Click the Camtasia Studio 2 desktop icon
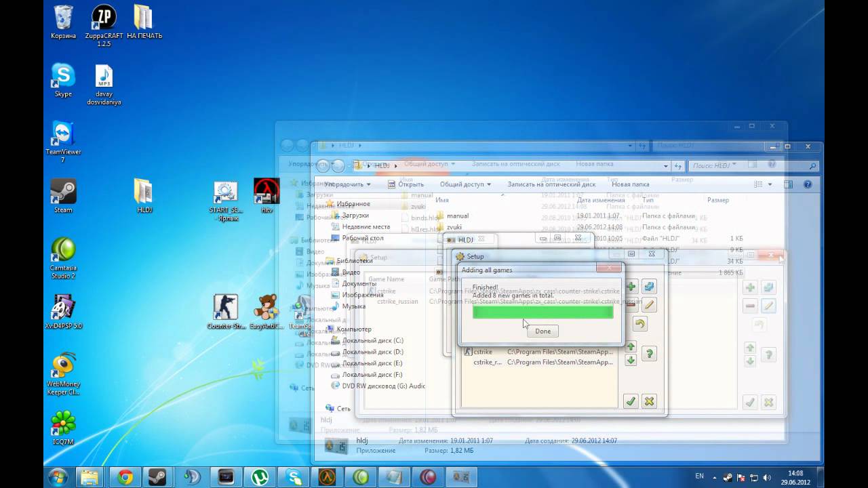Viewport: 868px width, 488px height. (x=63, y=259)
